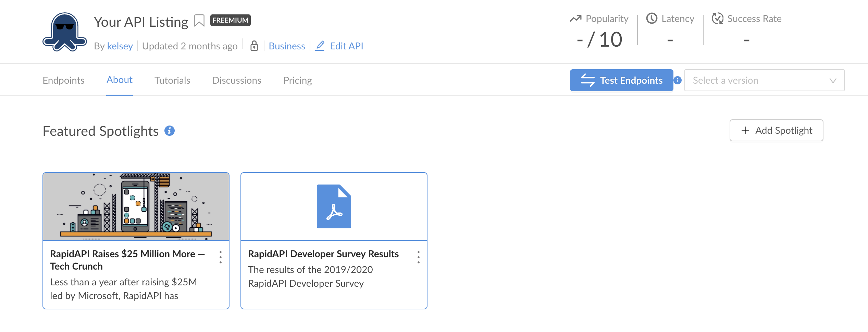Open the Tutorials tab

point(172,80)
